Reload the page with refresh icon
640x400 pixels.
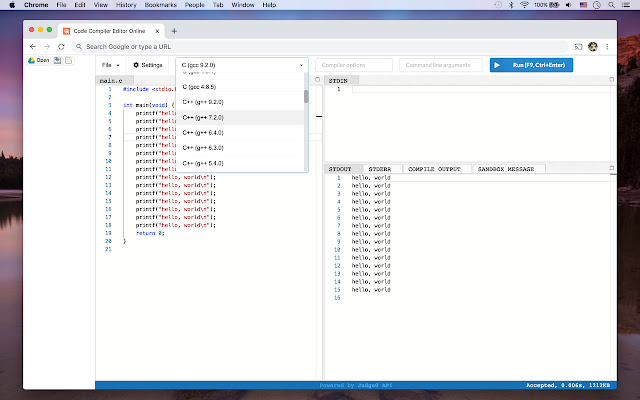pos(62,46)
